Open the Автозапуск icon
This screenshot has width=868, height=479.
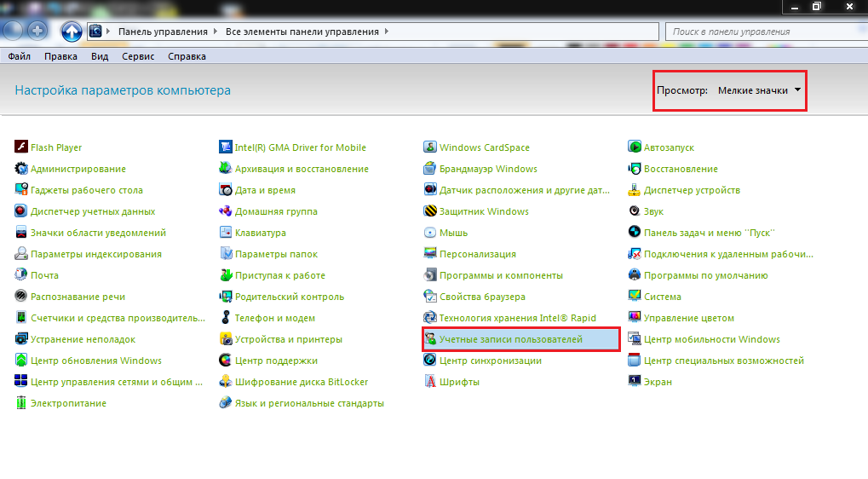(x=635, y=147)
